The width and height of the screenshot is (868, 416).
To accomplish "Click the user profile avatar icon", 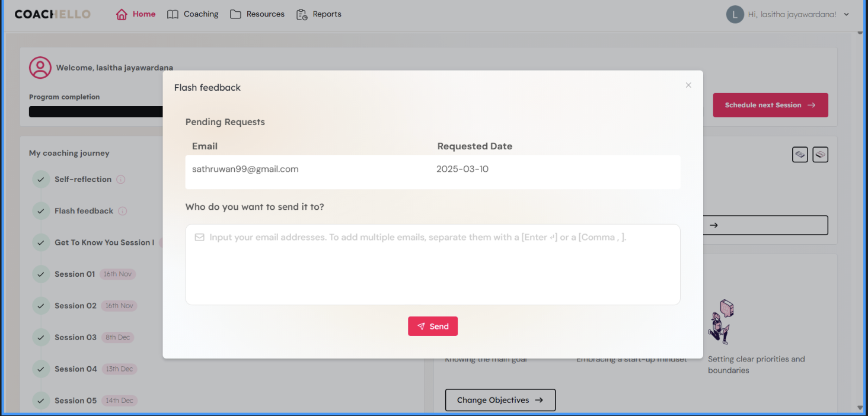I will click(x=735, y=14).
